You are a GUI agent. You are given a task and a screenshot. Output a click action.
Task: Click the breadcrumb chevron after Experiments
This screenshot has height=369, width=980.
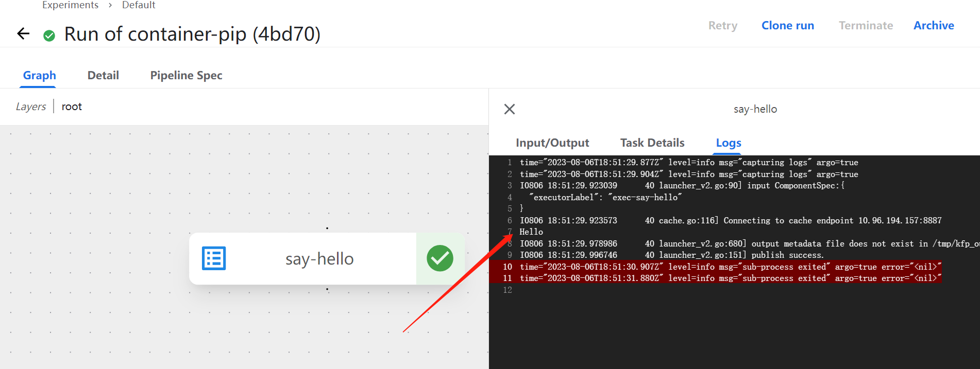tap(110, 5)
